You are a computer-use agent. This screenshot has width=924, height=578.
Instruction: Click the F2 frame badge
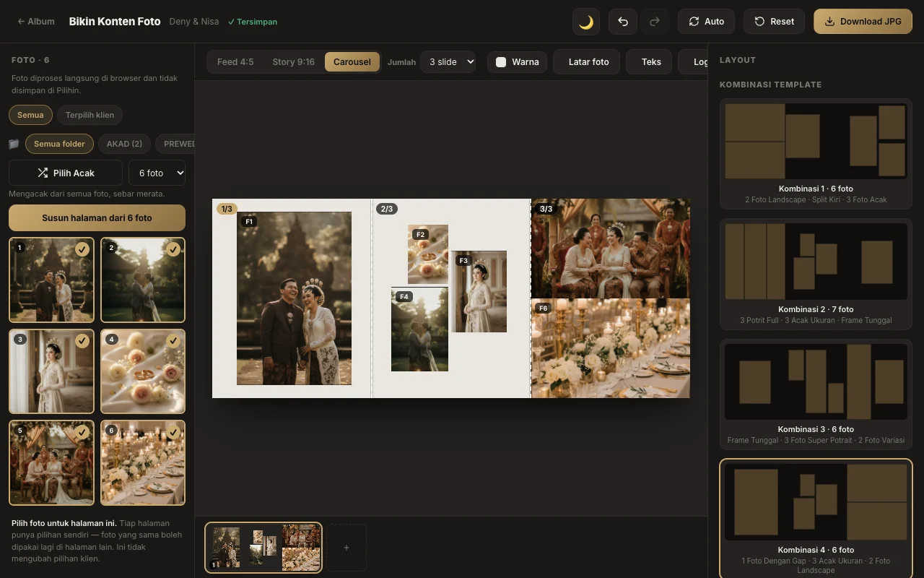click(420, 234)
